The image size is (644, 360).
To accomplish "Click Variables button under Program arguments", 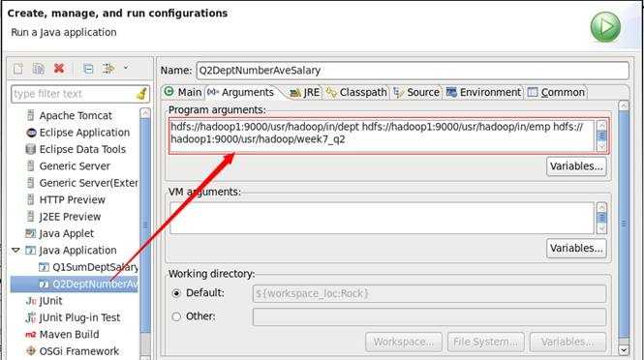I will pyautogui.click(x=576, y=166).
